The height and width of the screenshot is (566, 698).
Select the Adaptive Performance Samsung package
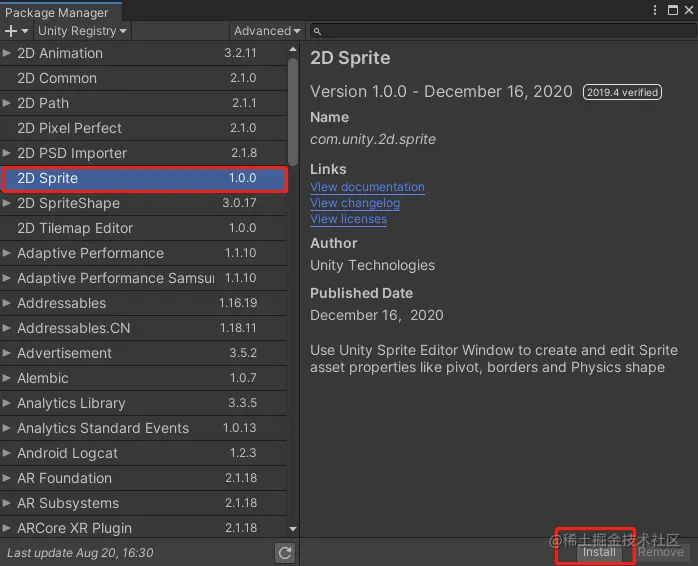[143, 278]
